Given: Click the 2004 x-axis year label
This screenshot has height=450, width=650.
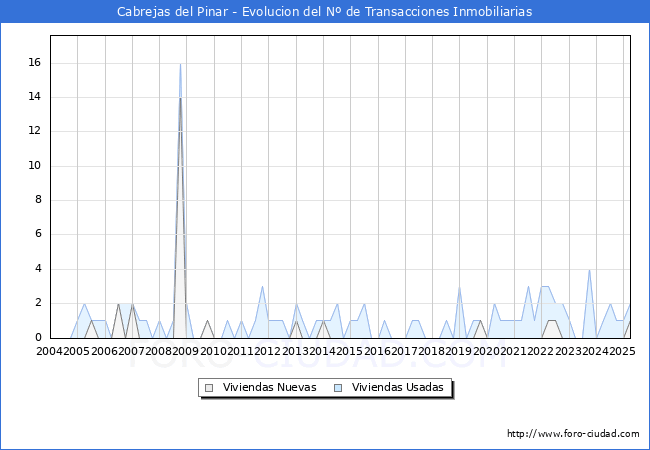Looking at the screenshot, I should point(50,351).
